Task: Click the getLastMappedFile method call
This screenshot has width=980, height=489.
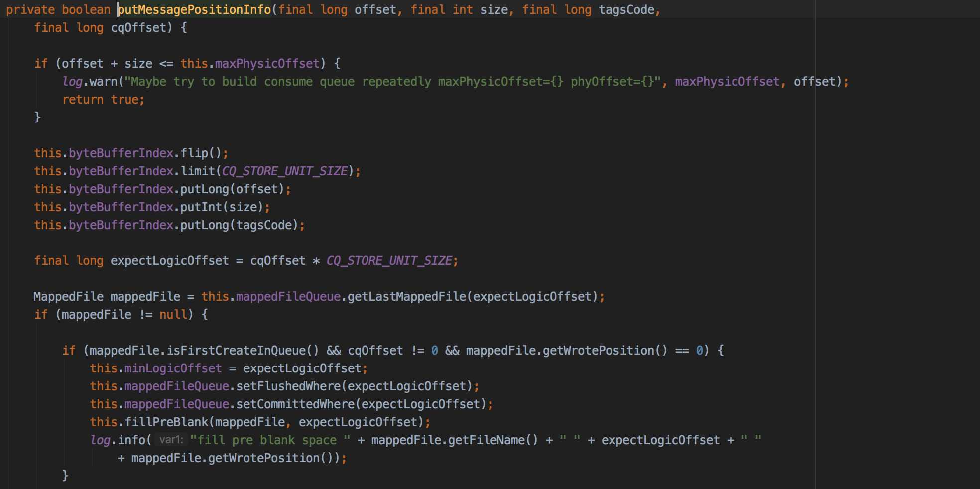Action: pyautogui.click(x=407, y=296)
